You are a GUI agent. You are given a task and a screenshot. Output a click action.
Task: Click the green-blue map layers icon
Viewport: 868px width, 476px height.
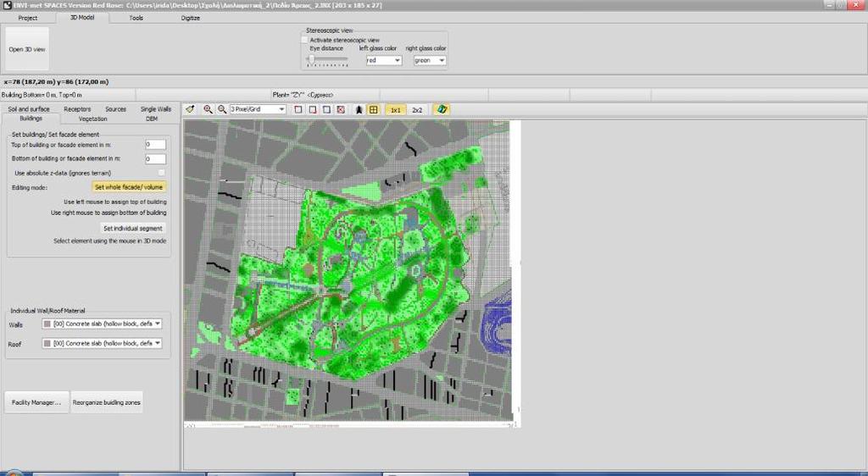441,109
